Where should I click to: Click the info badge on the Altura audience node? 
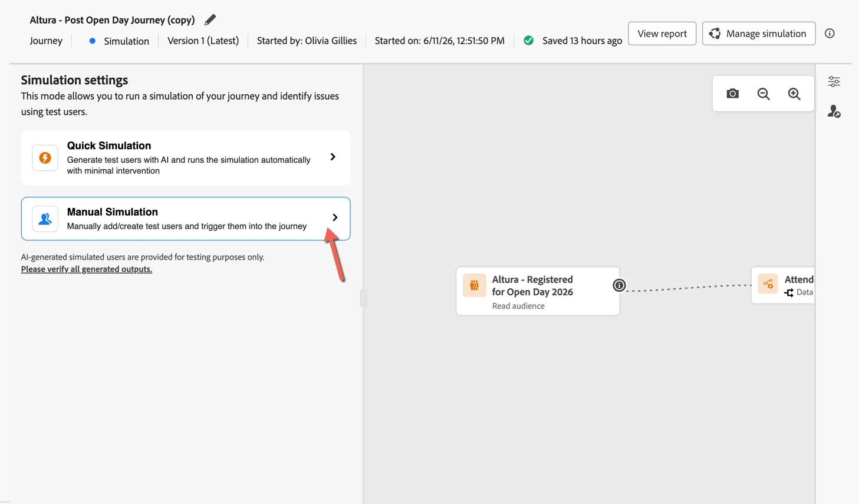619,285
